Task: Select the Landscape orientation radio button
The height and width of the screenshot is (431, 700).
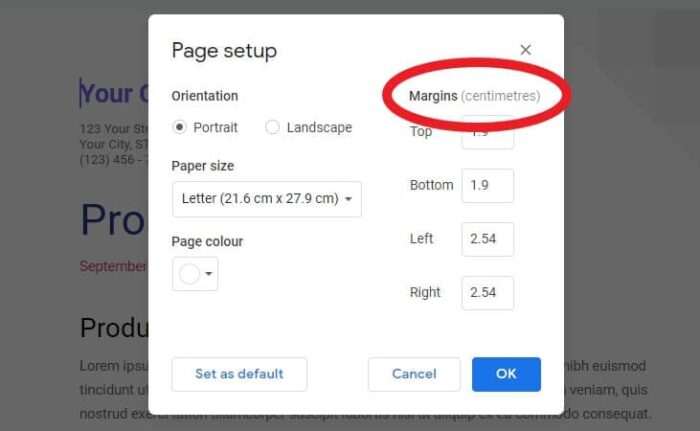Action: [272, 127]
